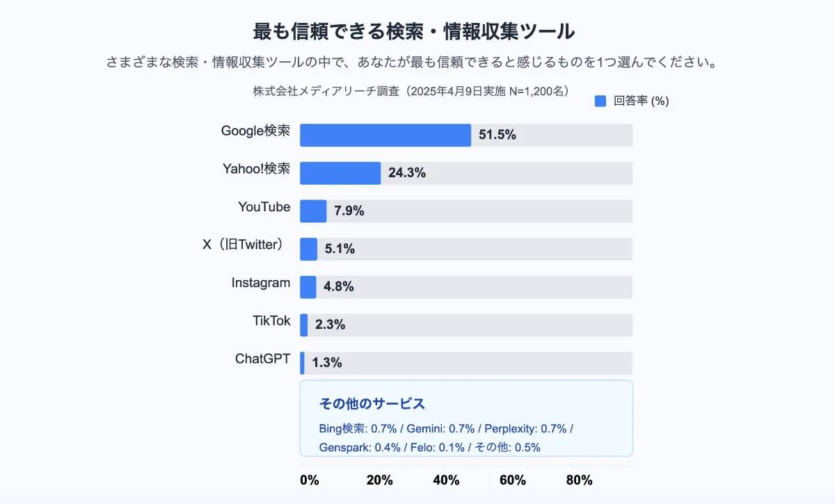Click the Yahoo!検索 category label
This screenshot has height=504, width=835.
tap(256, 169)
